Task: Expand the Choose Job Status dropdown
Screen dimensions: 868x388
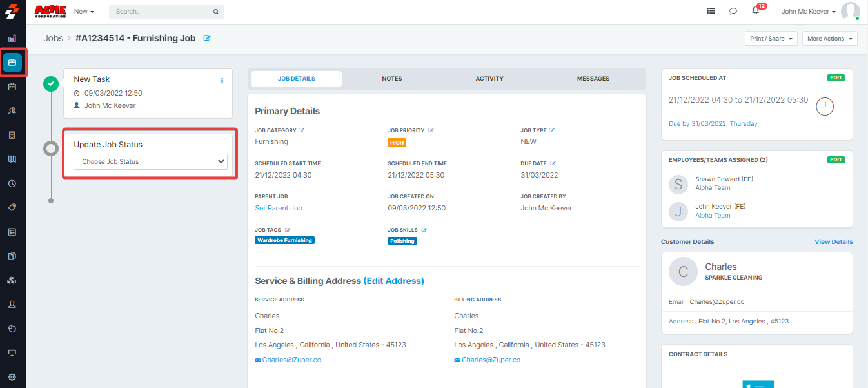Action: [150, 162]
